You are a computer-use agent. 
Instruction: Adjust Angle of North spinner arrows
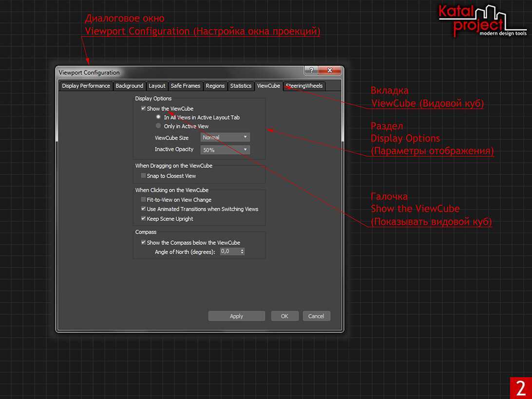tap(242, 252)
